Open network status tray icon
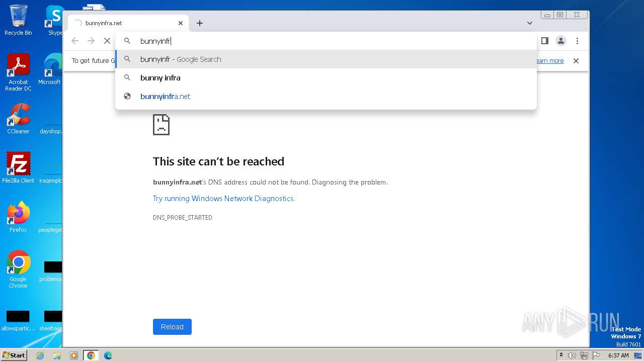Image resolution: width=644 pixels, height=362 pixels. (584, 355)
